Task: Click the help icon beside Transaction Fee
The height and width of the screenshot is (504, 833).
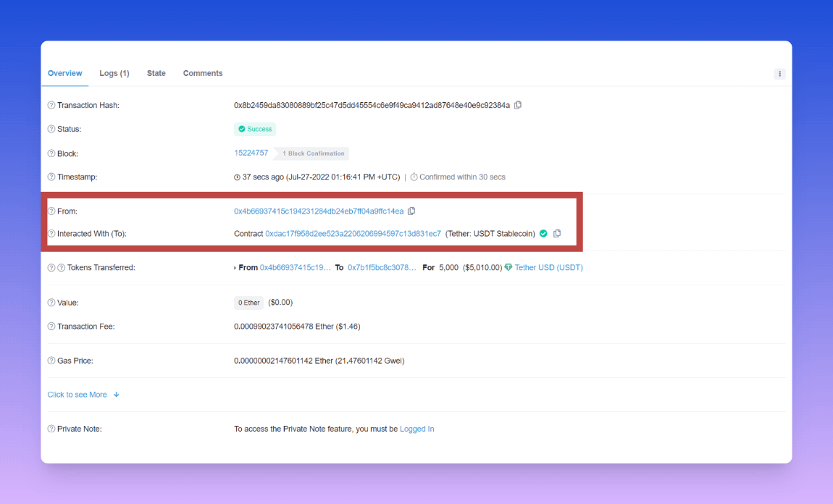Action: coord(51,327)
